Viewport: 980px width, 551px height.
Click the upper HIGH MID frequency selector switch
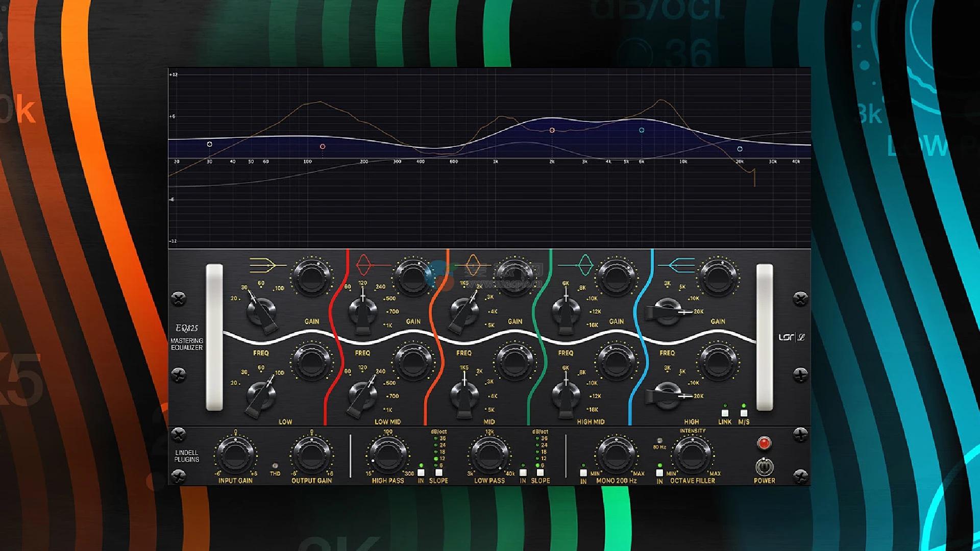(x=566, y=312)
